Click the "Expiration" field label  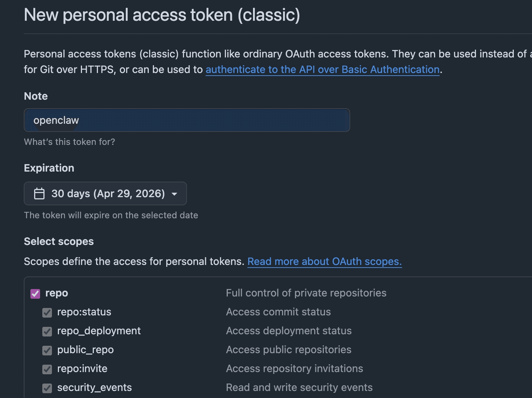click(49, 168)
